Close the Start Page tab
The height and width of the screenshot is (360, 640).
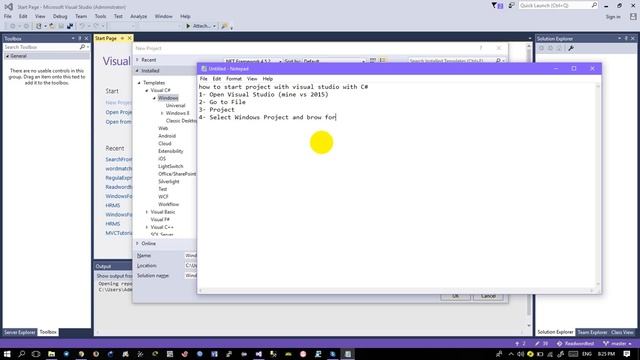pos(129,38)
